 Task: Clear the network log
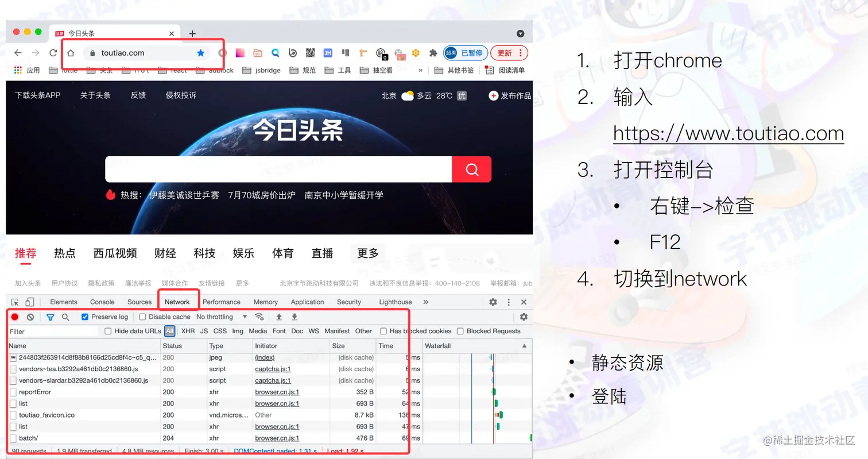pyautogui.click(x=30, y=317)
